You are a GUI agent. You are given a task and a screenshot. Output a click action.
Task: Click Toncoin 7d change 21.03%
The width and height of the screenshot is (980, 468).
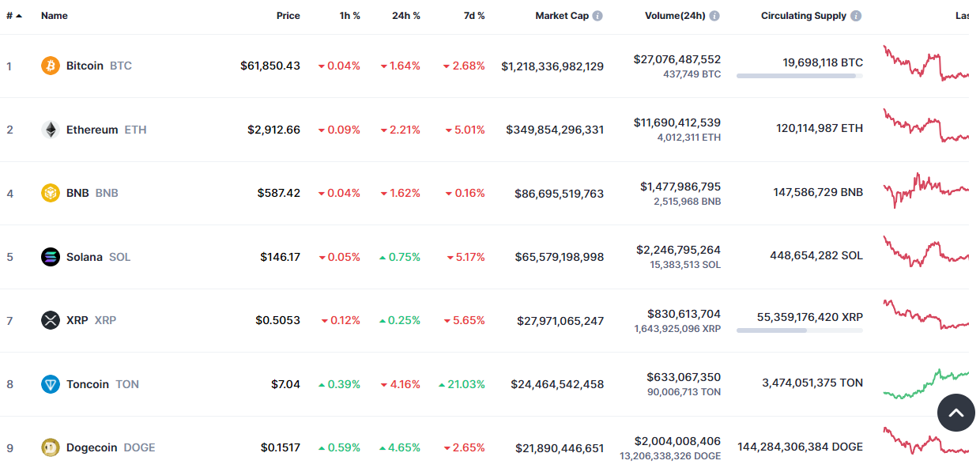pos(462,384)
